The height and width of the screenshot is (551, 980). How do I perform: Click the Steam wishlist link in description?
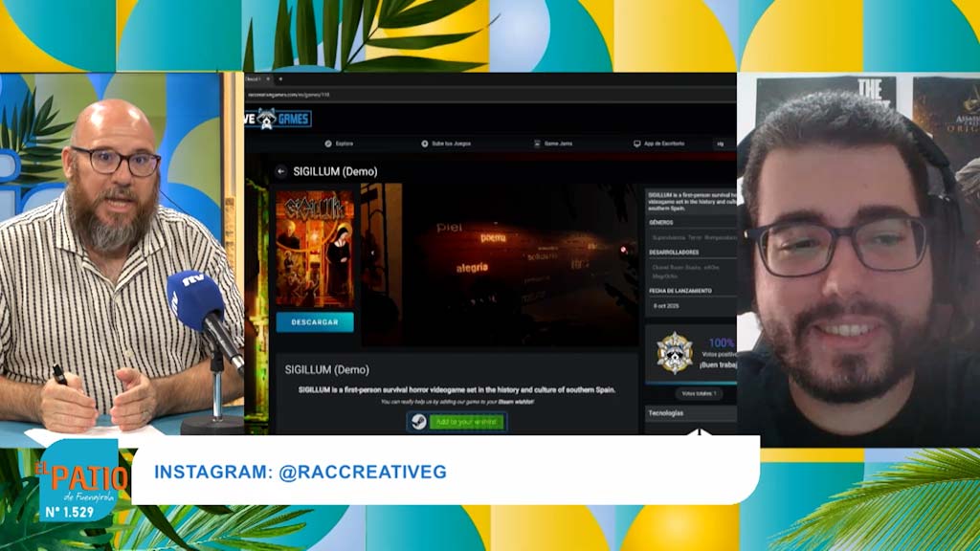click(x=516, y=402)
